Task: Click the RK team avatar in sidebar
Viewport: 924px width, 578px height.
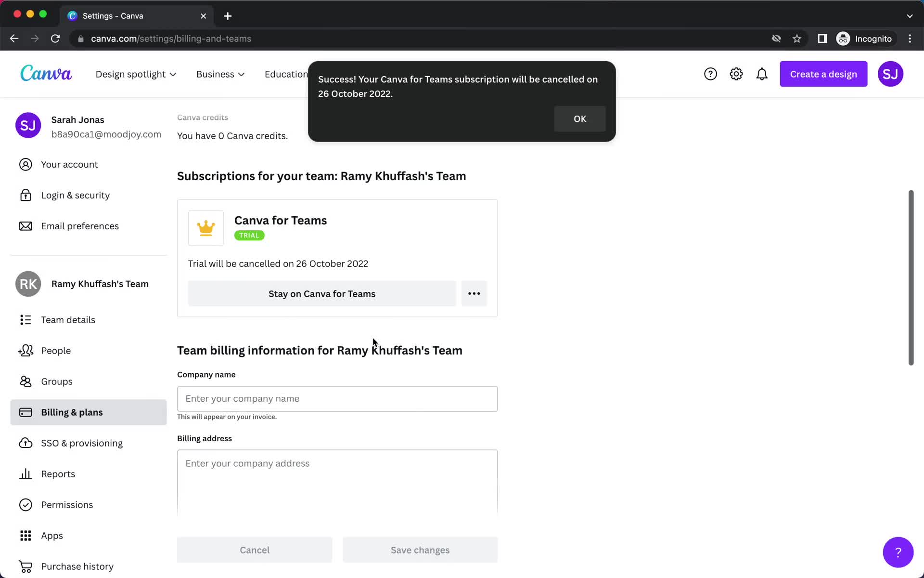Action: pos(28,284)
